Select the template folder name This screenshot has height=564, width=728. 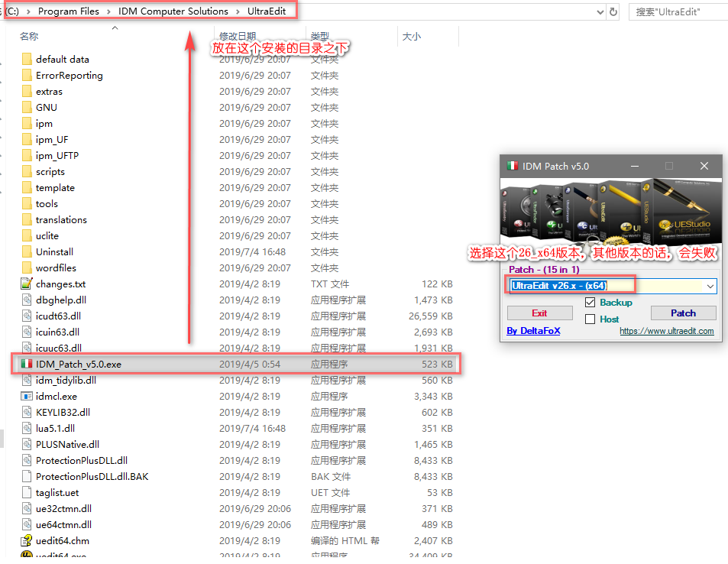pos(55,188)
